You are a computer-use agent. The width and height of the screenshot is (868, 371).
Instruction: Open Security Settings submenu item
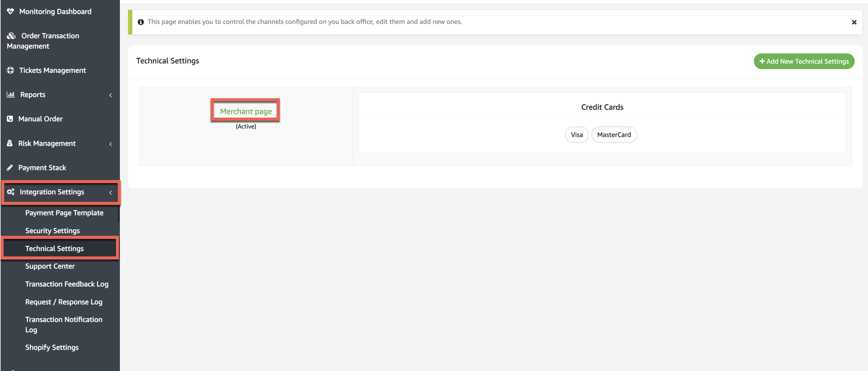[52, 231]
